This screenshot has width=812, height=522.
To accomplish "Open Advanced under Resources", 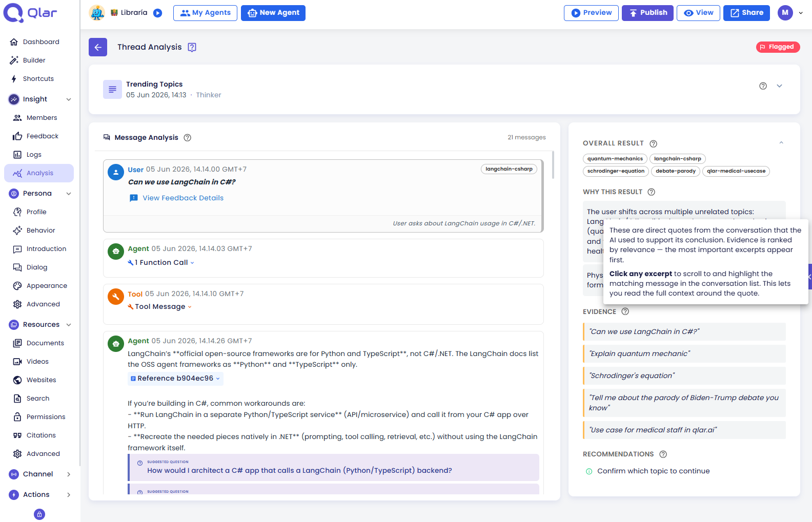I will point(39,454).
